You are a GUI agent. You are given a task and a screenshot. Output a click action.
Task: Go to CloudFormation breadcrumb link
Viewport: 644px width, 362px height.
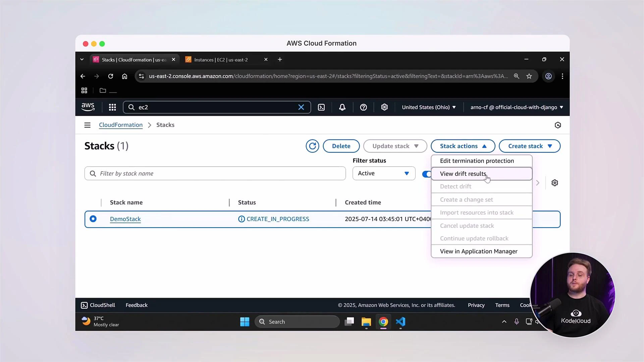121,125
